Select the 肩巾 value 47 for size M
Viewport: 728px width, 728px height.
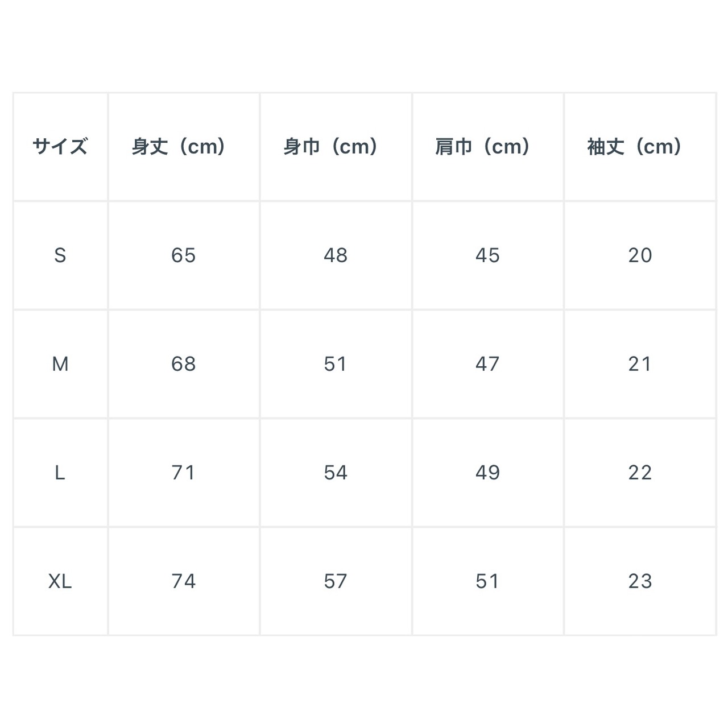click(x=487, y=364)
